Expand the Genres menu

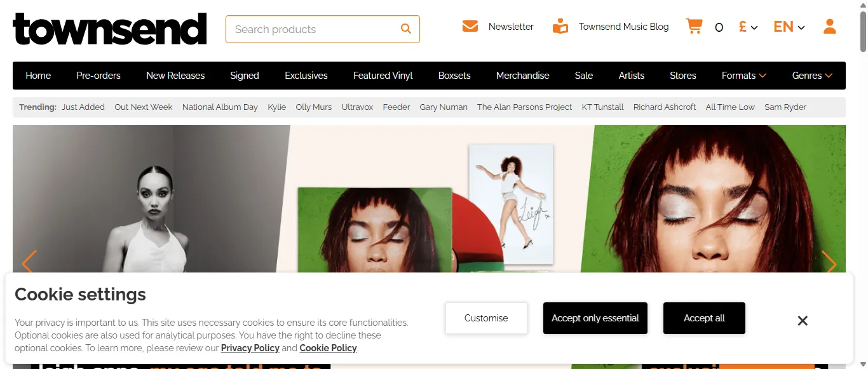pyautogui.click(x=811, y=76)
